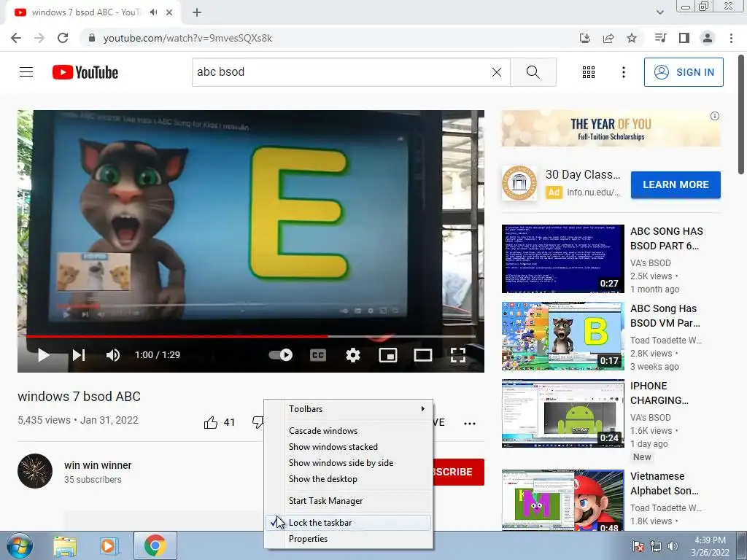
Task: Open Windows Explorer taskbar icon
Action: 65,546
